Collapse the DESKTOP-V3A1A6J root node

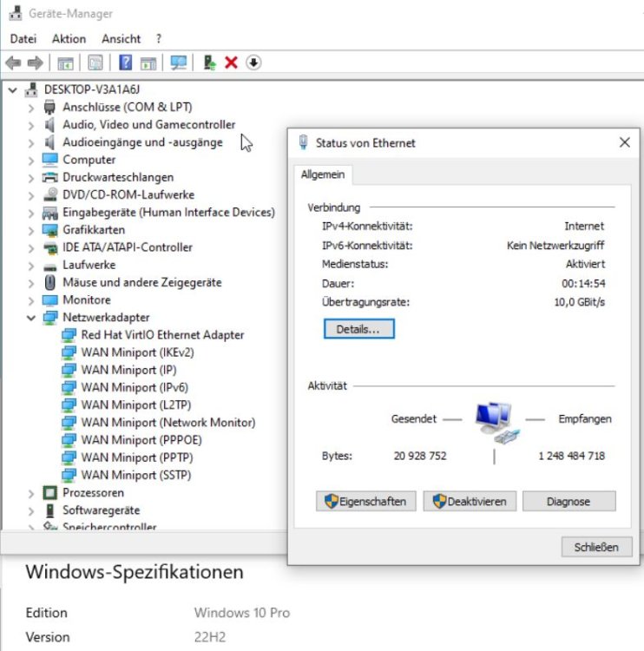click(13, 89)
